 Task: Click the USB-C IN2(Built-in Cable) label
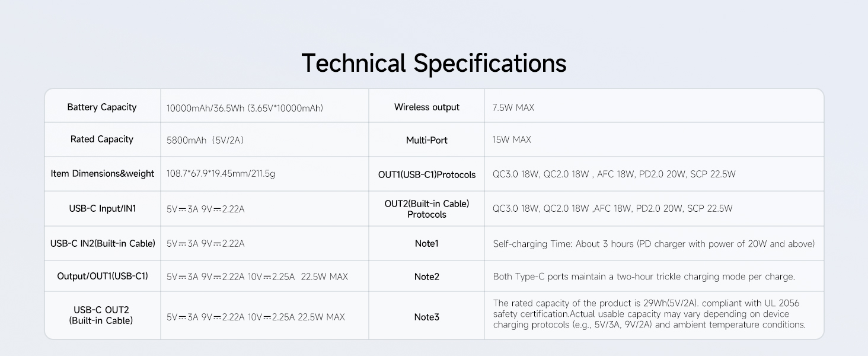(103, 243)
